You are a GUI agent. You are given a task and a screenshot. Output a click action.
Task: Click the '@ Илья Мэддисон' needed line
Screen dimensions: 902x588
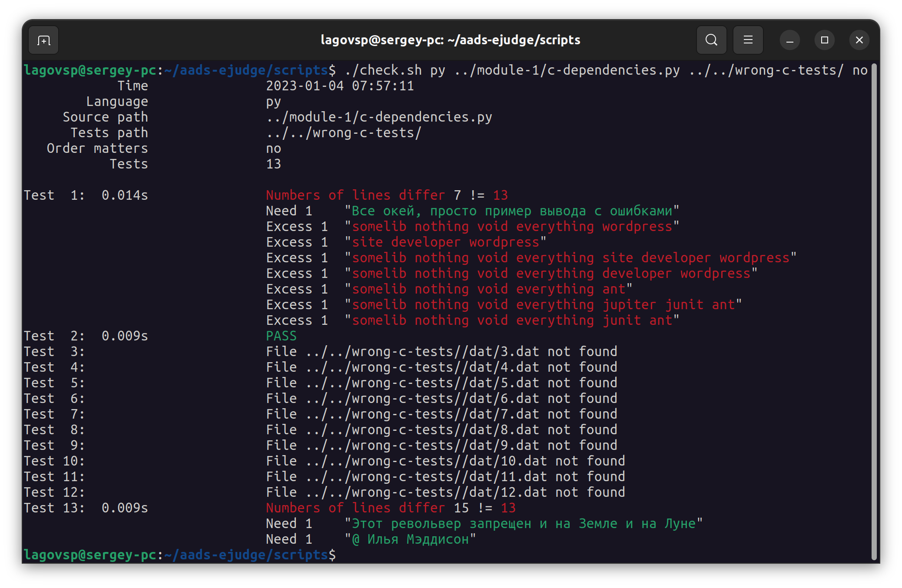(410, 539)
